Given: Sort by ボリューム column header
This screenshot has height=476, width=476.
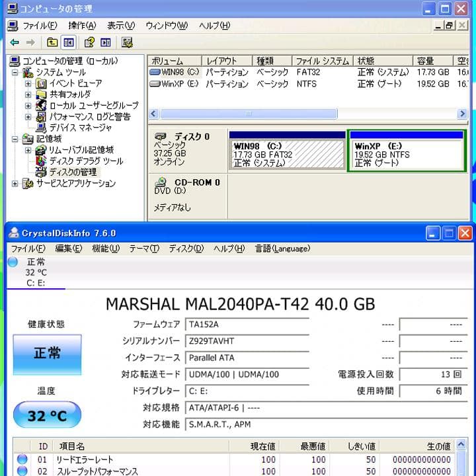Looking at the screenshot, I should (x=175, y=61).
